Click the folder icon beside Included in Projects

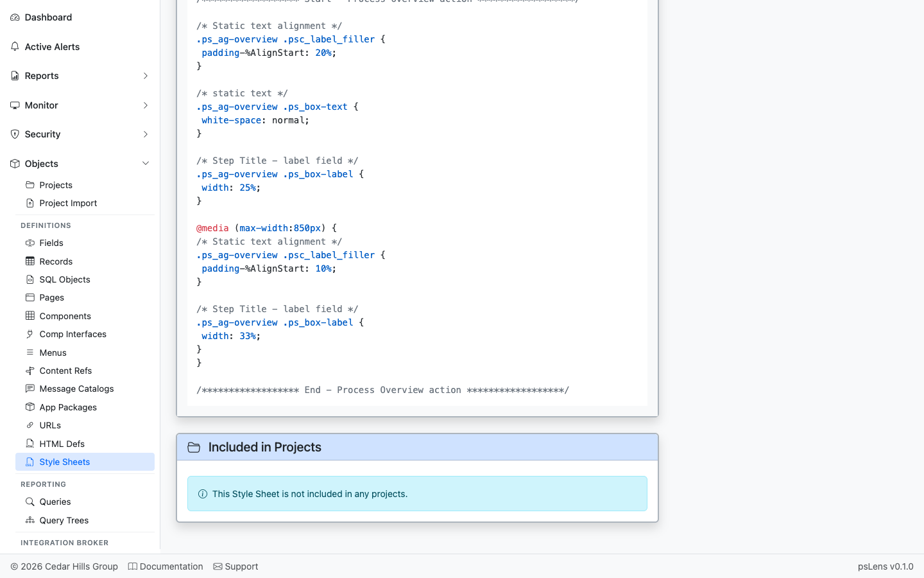pos(194,447)
